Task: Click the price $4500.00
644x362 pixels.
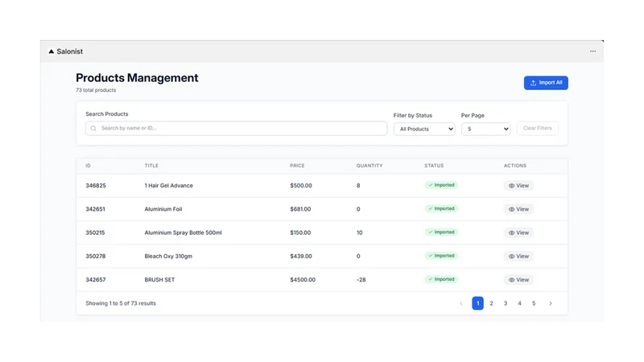Action: pyautogui.click(x=303, y=279)
